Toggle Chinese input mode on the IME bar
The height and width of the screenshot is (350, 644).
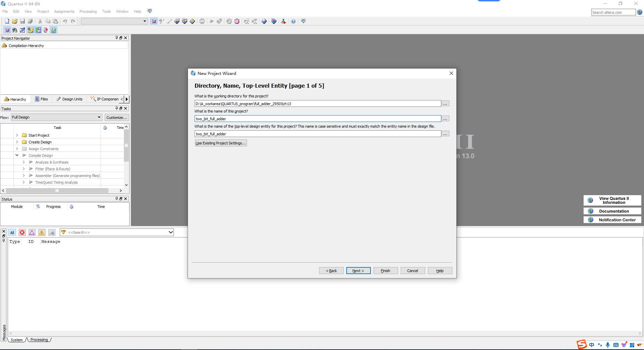pos(592,345)
